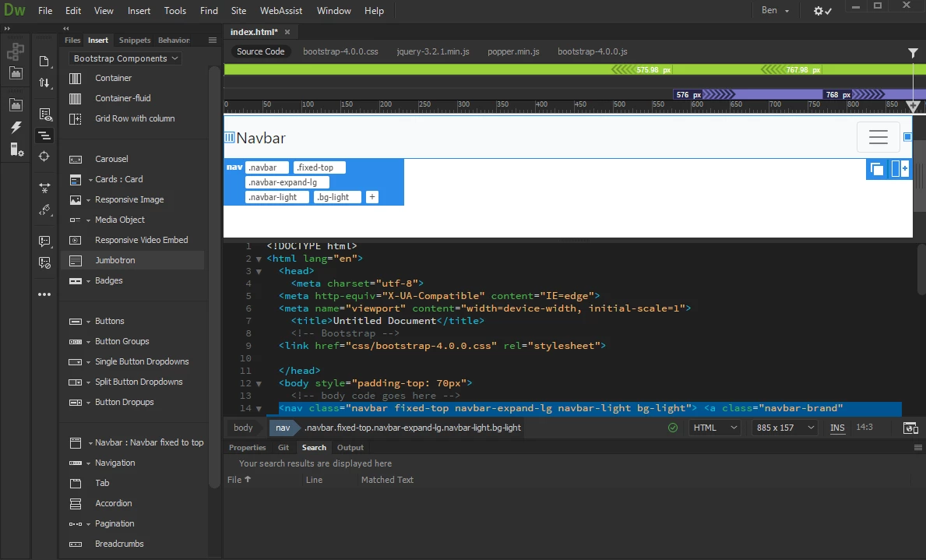Click the viewport scrubber handle at ruler end

click(x=913, y=107)
